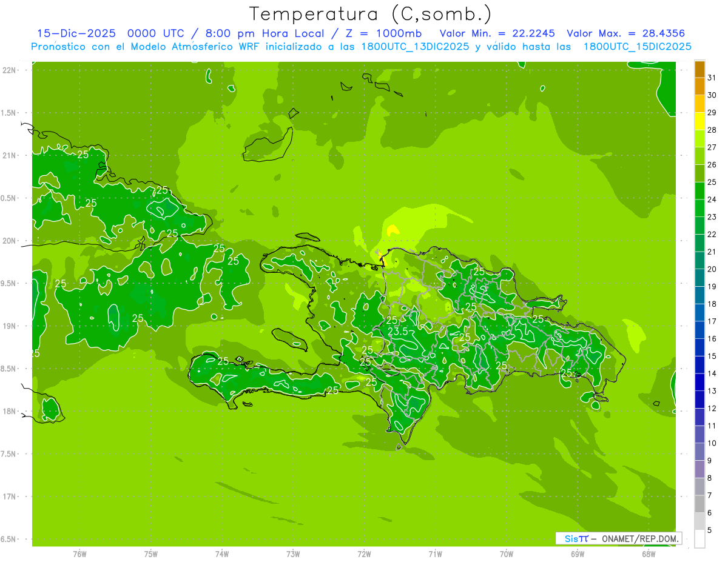Click the "73W" longitude axis label
The image size is (728, 562).
click(293, 554)
